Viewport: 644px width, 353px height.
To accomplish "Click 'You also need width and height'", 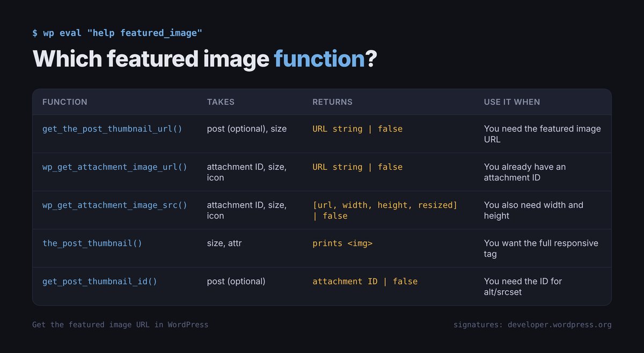I will point(533,210).
